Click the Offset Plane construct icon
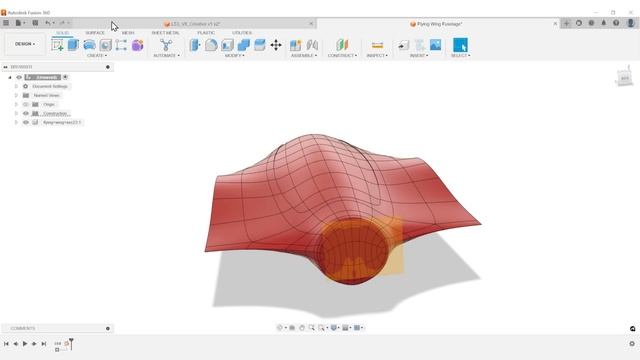This screenshot has height=360, width=640. point(342,45)
